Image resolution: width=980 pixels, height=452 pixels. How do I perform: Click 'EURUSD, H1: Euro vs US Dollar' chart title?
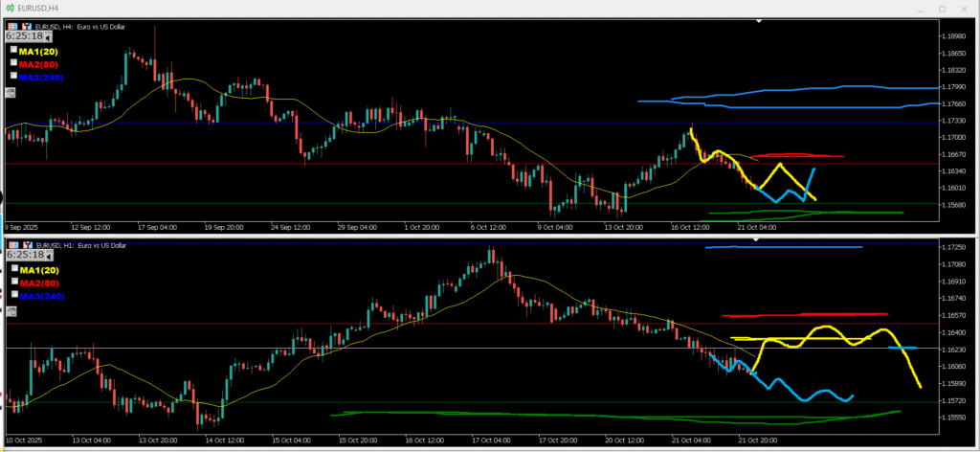[x=80, y=246]
